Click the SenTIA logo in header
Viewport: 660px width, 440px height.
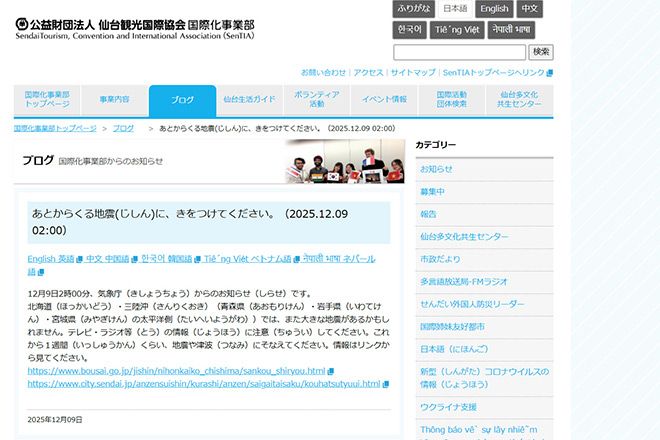click(x=135, y=27)
